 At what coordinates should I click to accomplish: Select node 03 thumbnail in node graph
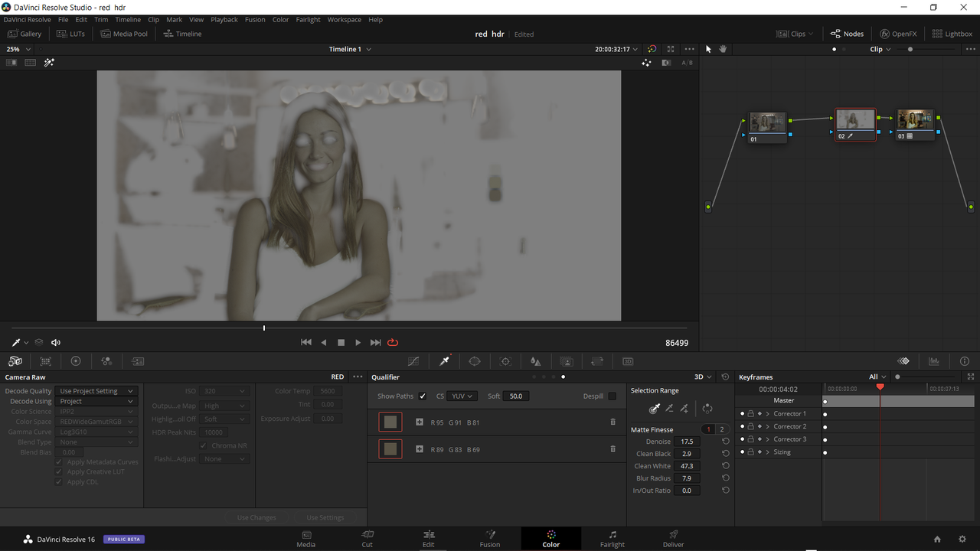[915, 120]
